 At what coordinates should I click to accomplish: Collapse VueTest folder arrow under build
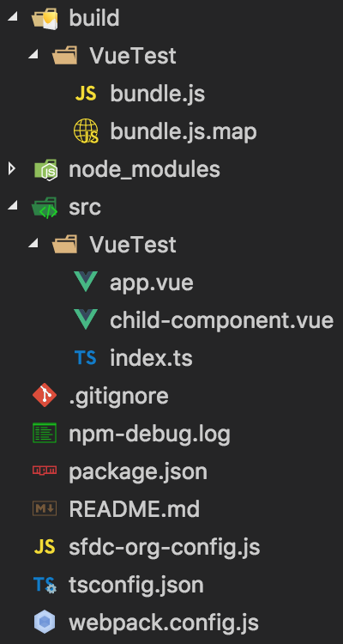click(33, 56)
